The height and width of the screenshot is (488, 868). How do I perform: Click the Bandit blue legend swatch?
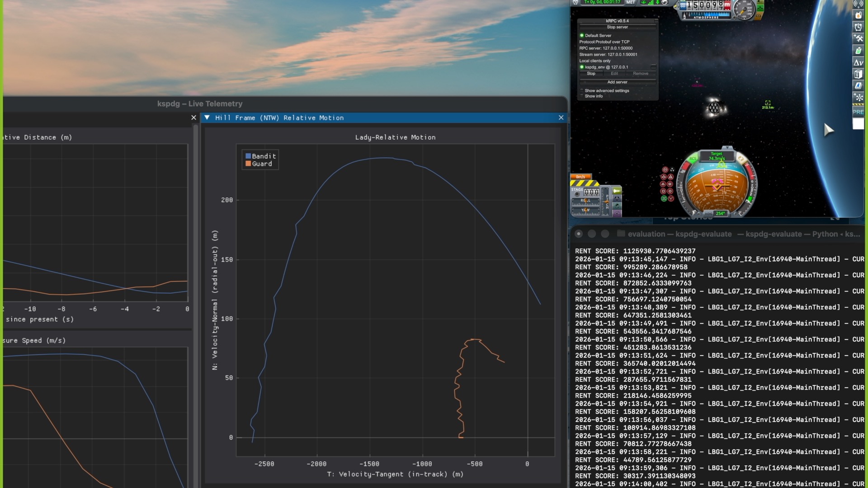(x=248, y=156)
